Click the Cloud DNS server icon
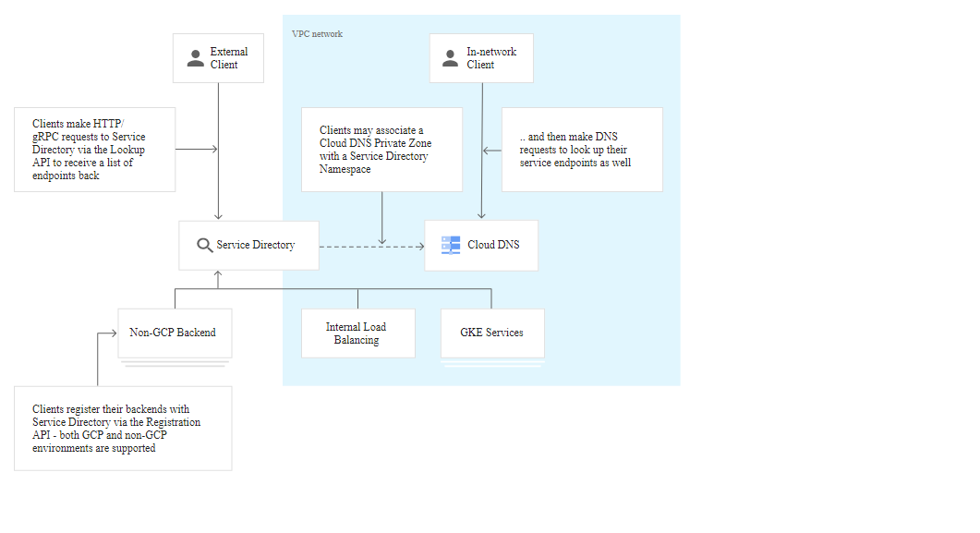 (451, 245)
